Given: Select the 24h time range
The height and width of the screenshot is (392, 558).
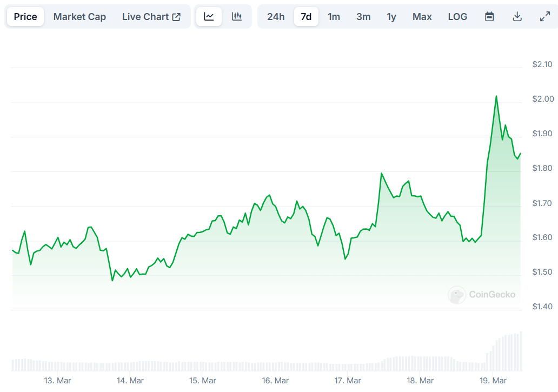Looking at the screenshot, I should pyautogui.click(x=276, y=17).
